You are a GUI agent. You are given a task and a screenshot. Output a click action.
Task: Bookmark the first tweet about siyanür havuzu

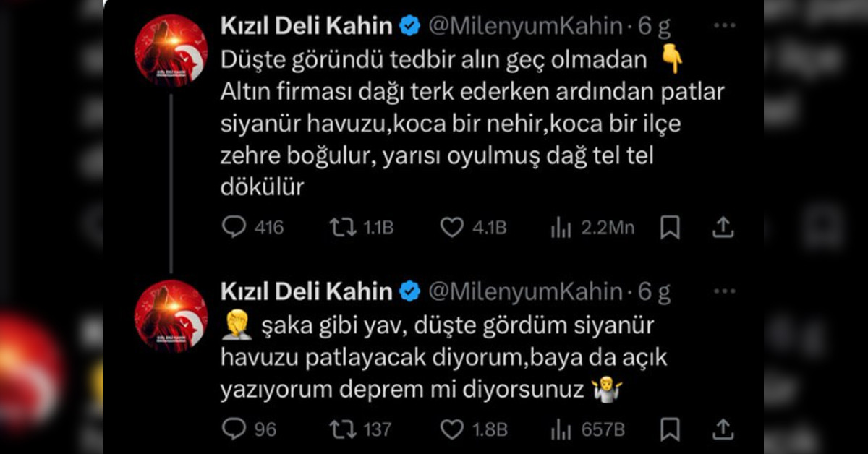pos(671,228)
